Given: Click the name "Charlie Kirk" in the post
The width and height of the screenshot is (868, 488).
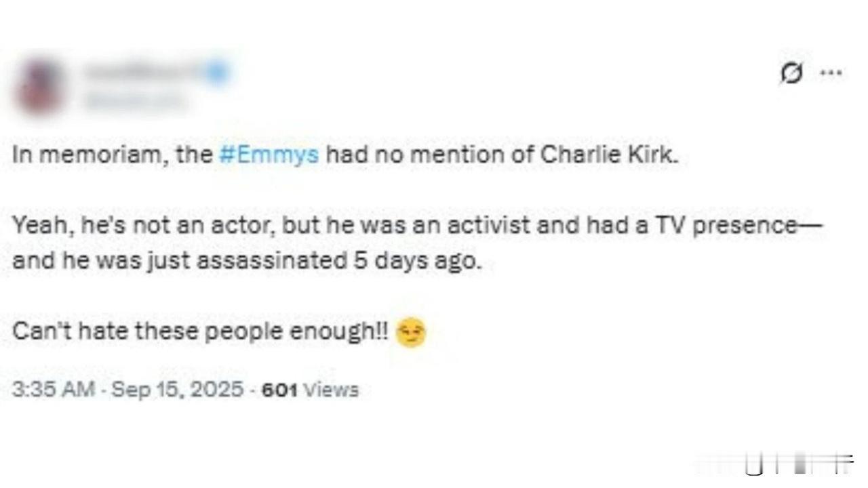Looking at the screenshot, I should tap(608, 155).
